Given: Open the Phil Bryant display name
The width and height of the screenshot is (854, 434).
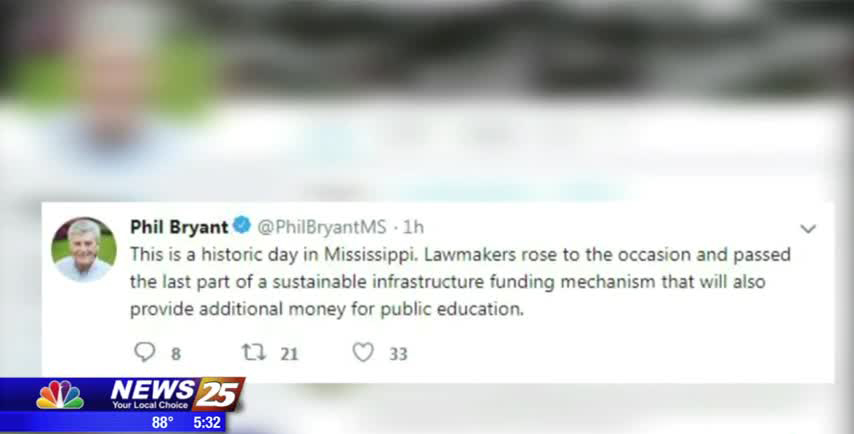Looking at the screenshot, I should pos(179,227).
